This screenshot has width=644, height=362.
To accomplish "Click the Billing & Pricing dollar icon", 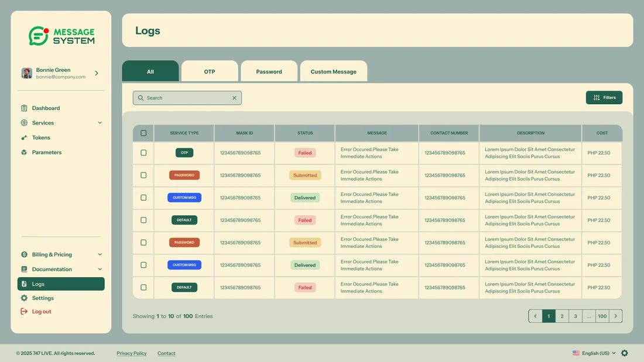I will (x=24, y=254).
